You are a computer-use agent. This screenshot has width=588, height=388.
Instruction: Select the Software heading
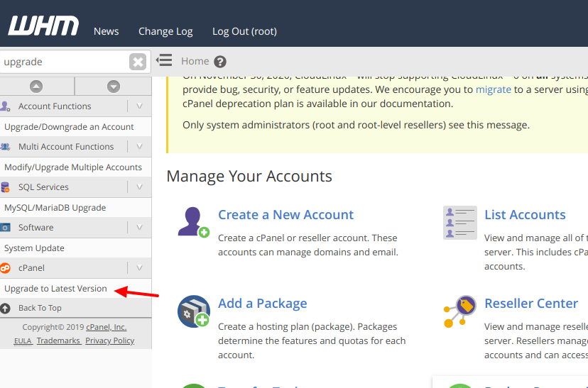[x=36, y=227]
